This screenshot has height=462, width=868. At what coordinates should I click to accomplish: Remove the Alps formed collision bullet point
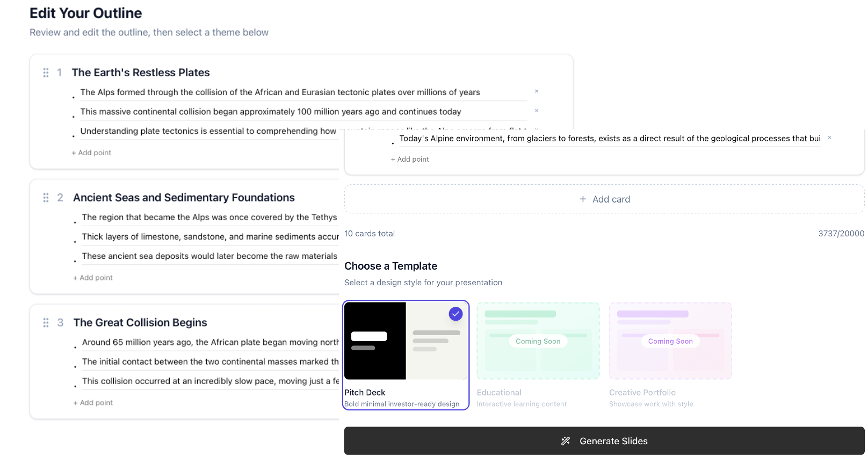536,91
